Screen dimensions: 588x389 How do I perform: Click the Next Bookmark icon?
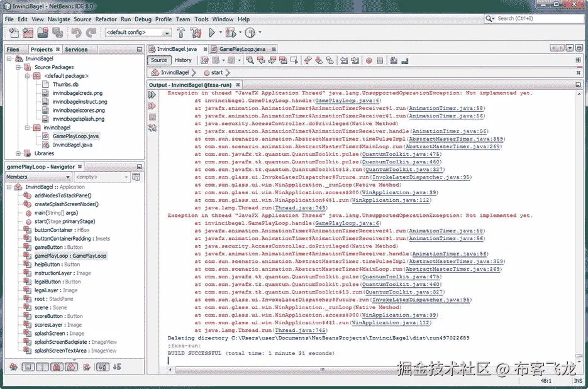click(319, 60)
